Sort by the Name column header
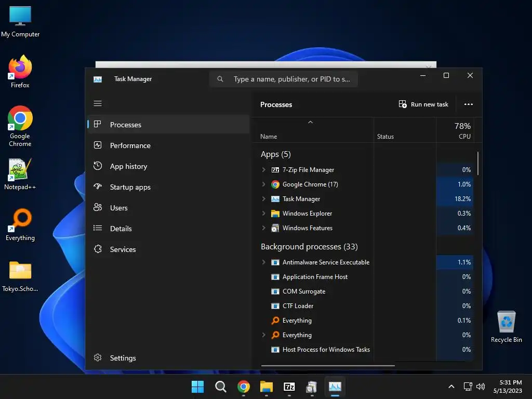 click(x=314, y=130)
